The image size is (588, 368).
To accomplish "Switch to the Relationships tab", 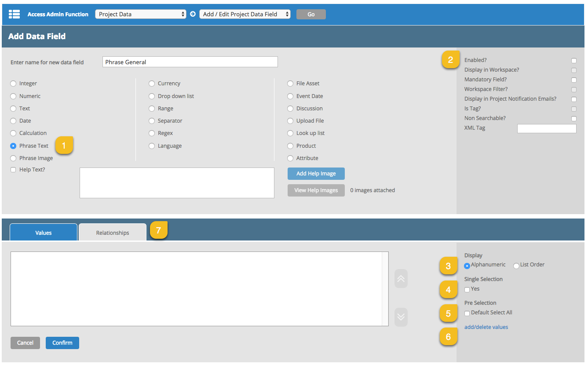I will point(113,233).
